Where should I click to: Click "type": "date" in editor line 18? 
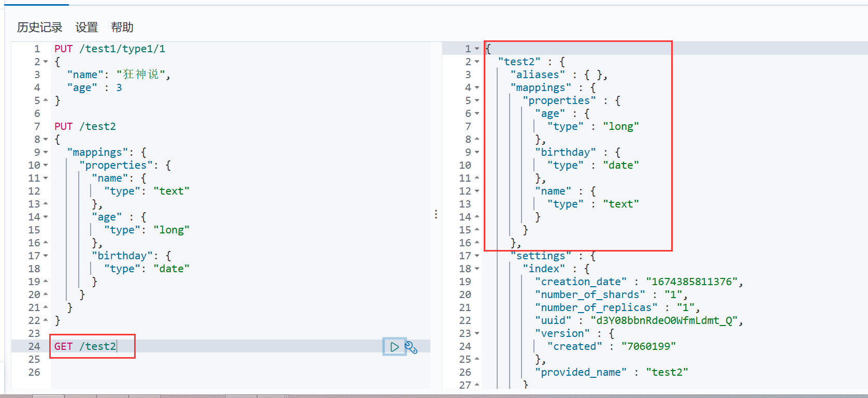click(x=147, y=269)
